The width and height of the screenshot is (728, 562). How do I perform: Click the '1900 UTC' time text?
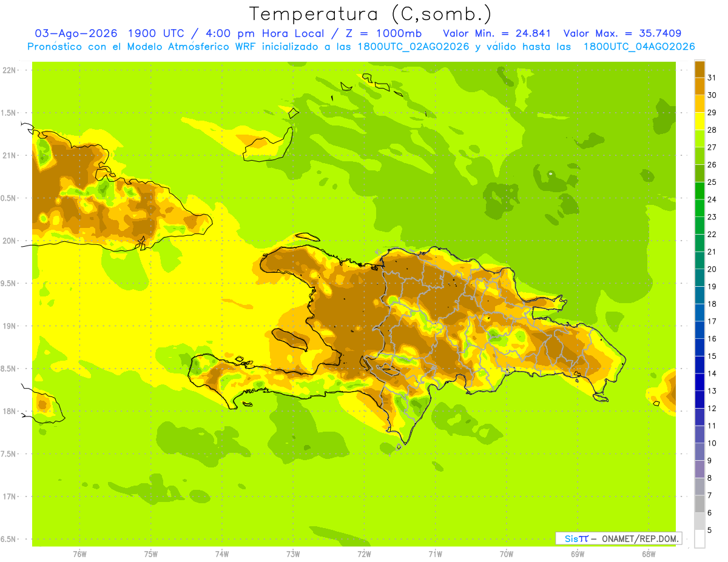point(156,33)
